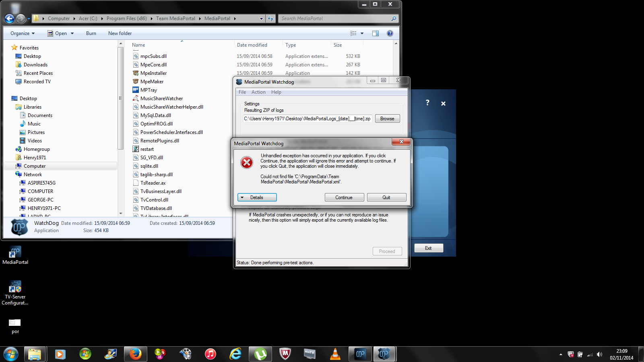
Task: Toggle the preview pane icon in Explorer
Action: click(x=376, y=33)
